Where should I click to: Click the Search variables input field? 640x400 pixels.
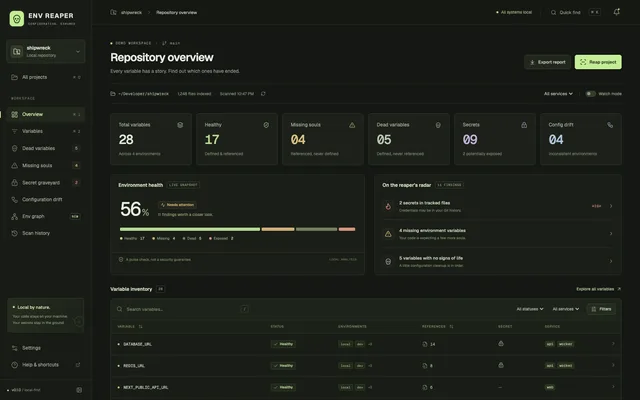[x=183, y=309]
